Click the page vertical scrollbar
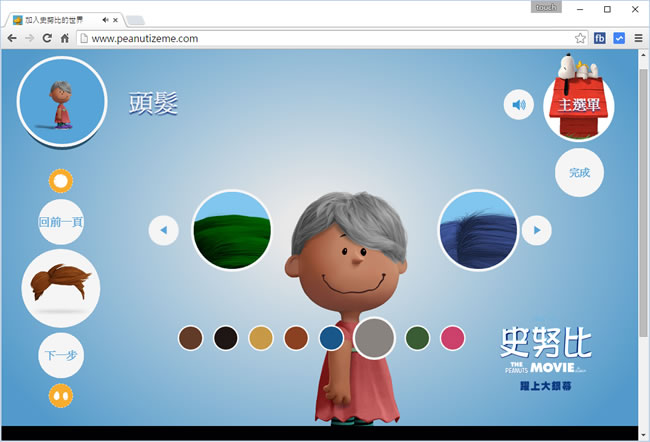The height and width of the screenshot is (442, 650). 643,203
